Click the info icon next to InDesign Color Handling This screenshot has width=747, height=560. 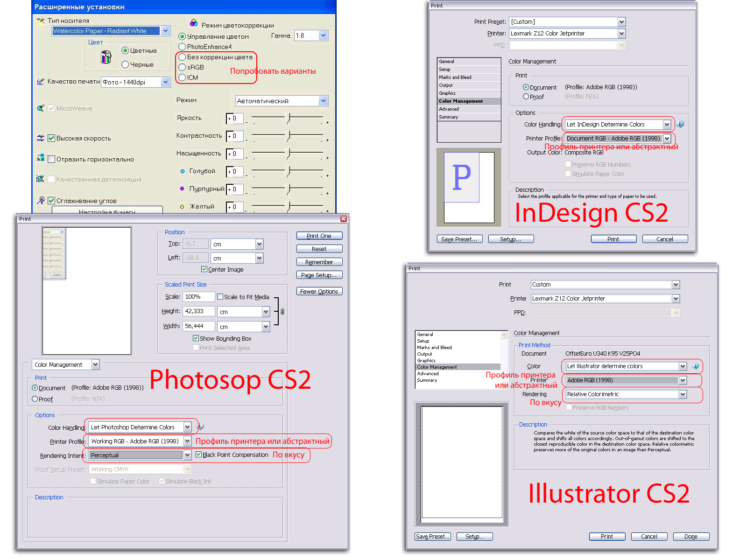(x=680, y=124)
